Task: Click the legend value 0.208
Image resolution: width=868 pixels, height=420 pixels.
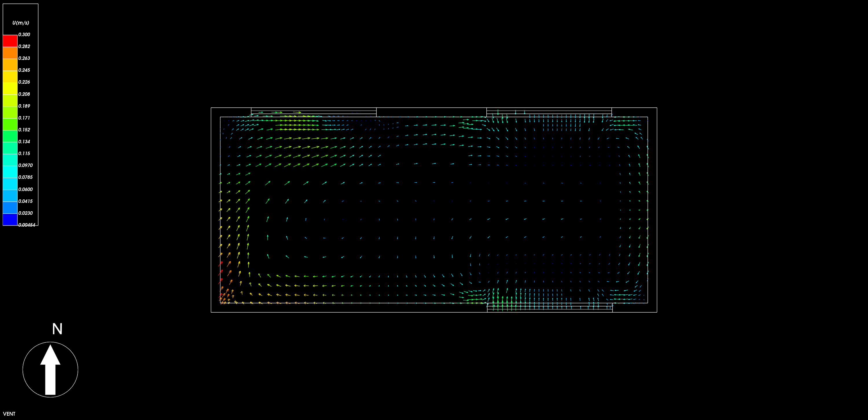Action: [x=24, y=94]
